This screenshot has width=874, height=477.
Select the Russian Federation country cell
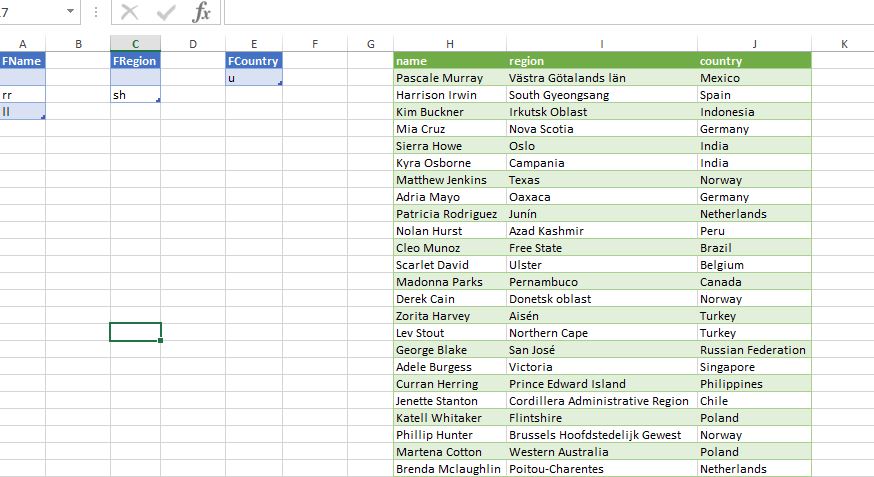pyautogui.click(x=754, y=350)
